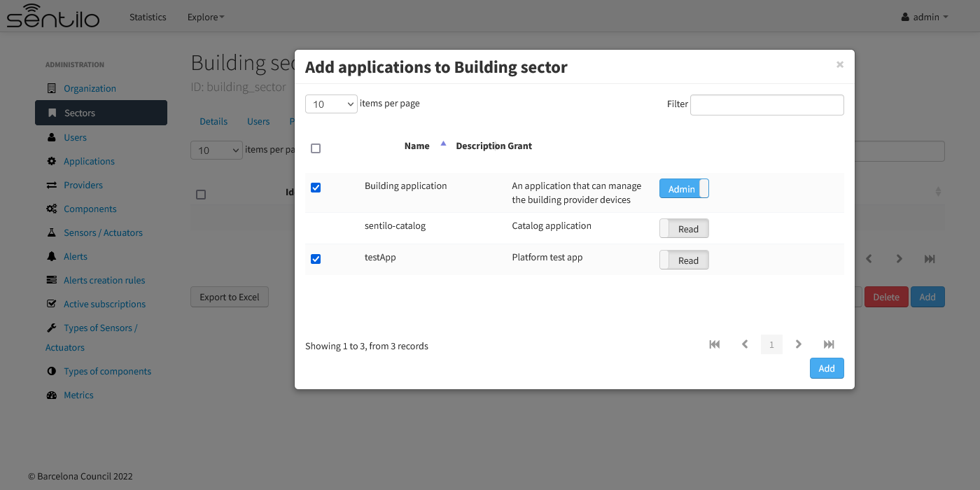Go to first page in dialog pagination
The image size is (980, 490).
(x=715, y=344)
